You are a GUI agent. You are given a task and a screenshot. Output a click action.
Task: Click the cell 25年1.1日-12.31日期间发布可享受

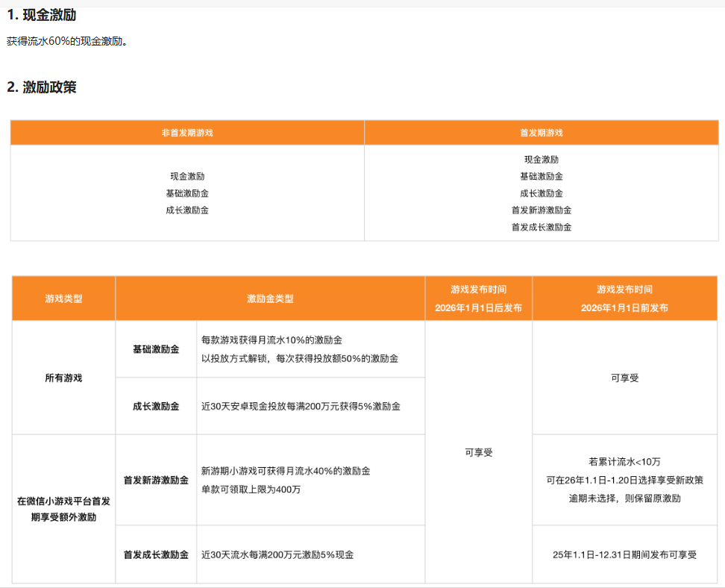[624, 553]
